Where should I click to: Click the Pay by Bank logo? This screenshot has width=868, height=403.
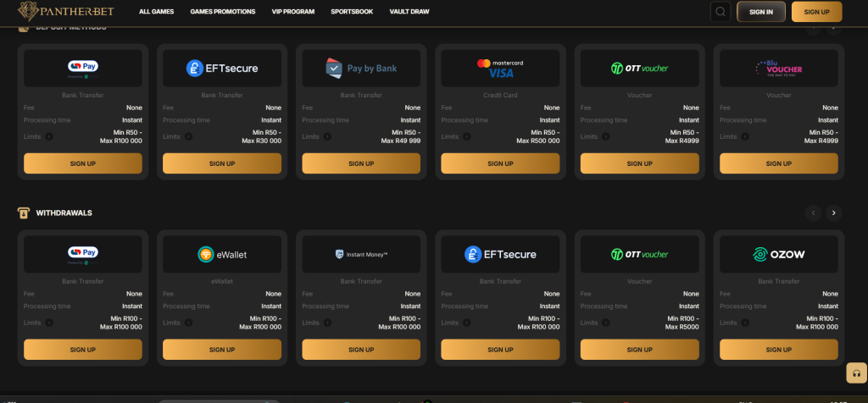click(x=361, y=68)
